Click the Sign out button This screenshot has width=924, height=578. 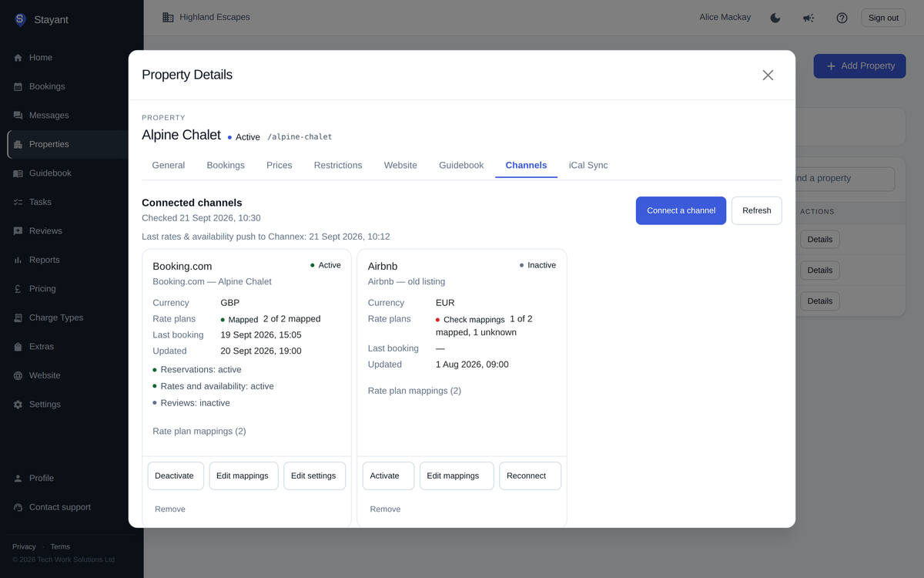[883, 18]
